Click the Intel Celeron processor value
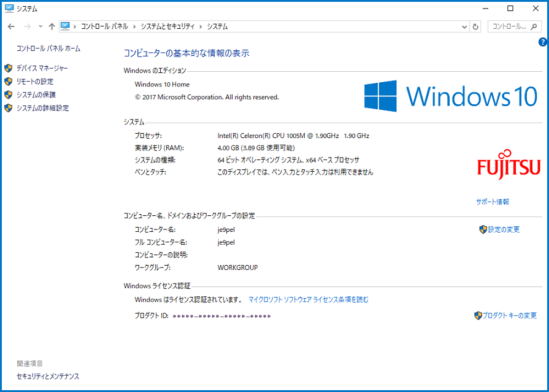The image size is (549, 392). 293,136
